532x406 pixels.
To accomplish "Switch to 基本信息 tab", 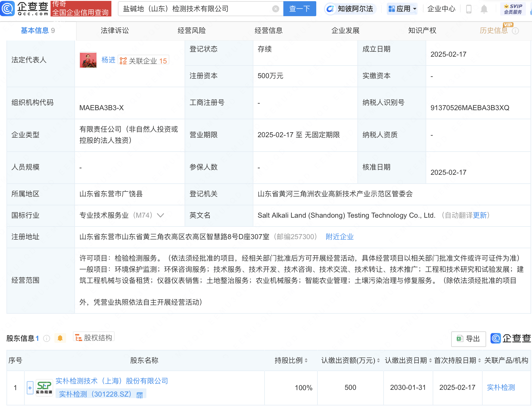I will click(x=38, y=31).
